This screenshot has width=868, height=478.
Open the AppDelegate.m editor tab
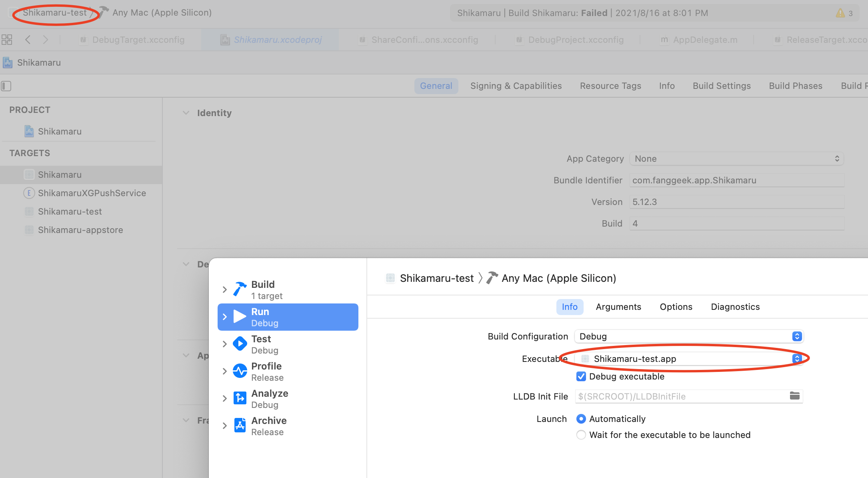[704, 40]
